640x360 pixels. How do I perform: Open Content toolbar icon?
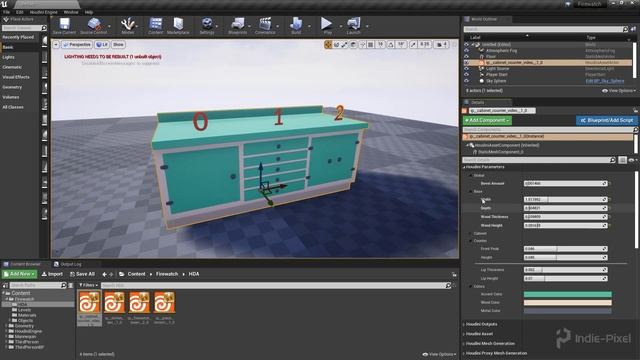click(x=155, y=24)
